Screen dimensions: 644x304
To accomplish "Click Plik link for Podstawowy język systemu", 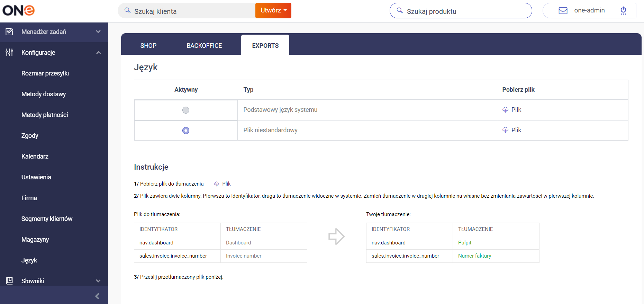I will (x=516, y=110).
